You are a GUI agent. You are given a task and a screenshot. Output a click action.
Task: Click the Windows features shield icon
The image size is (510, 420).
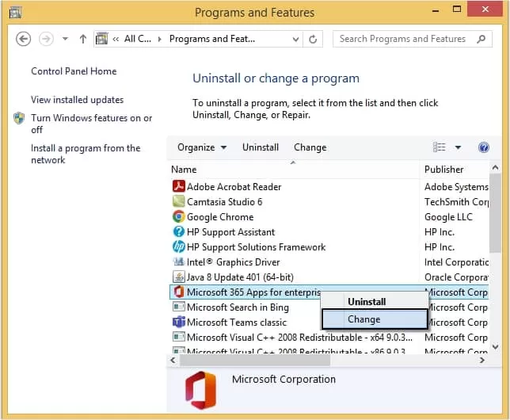coord(19,118)
